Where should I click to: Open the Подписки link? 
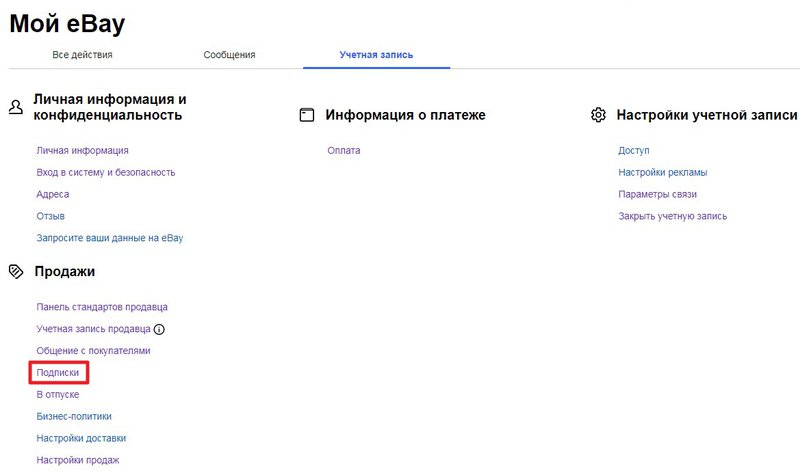pos(58,373)
